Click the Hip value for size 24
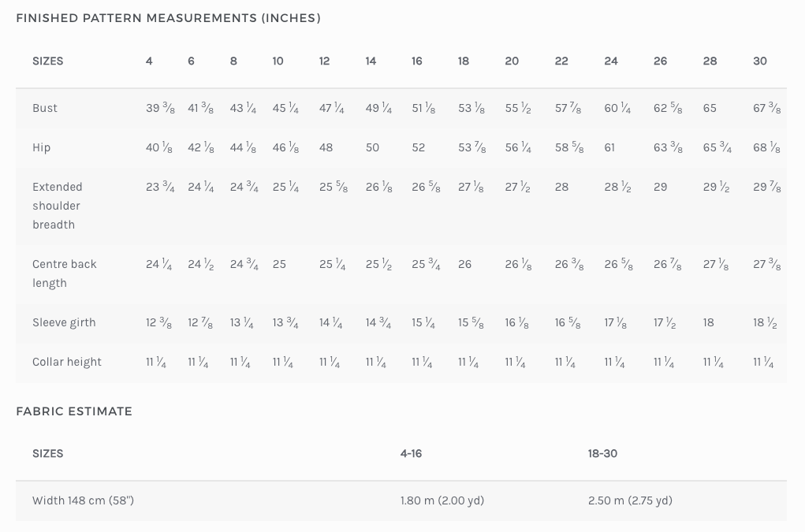Image resolution: width=805 pixels, height=532 pixels. [x=609, y=147]
